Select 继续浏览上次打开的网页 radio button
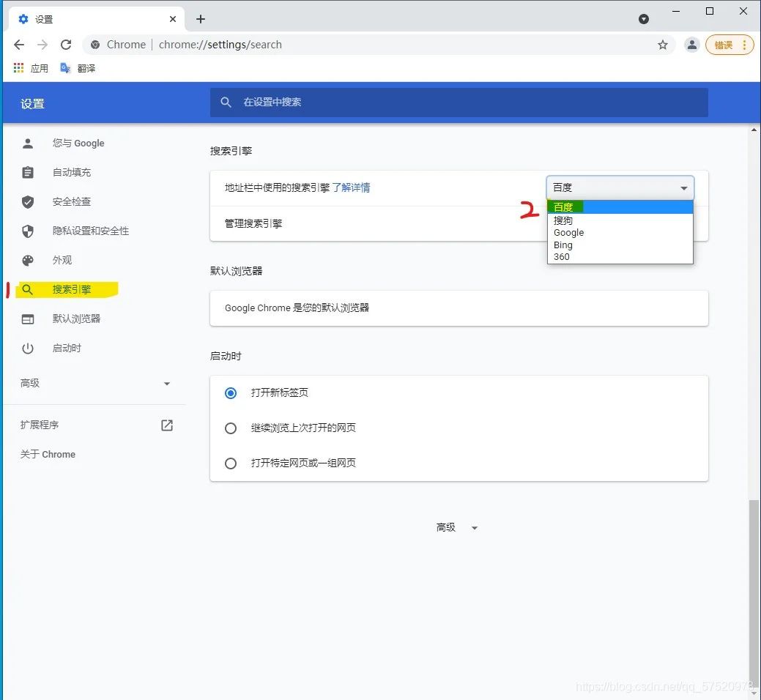This screenshot has width=761, height=700. pyautogui.click(x=231, y=428)
